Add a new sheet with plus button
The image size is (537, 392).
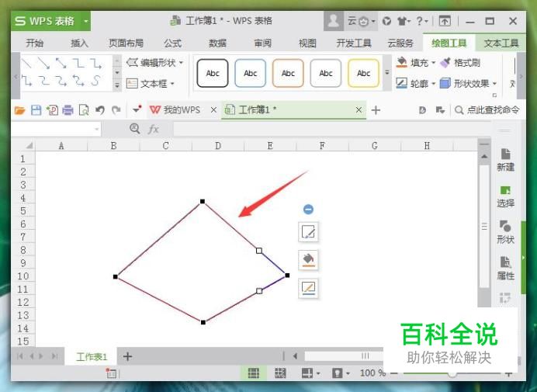[x=127, y=357]
